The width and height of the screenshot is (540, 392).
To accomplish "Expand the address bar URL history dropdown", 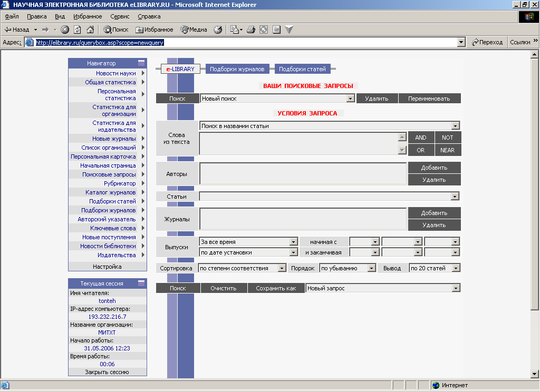I will click(x=461, y=42).
